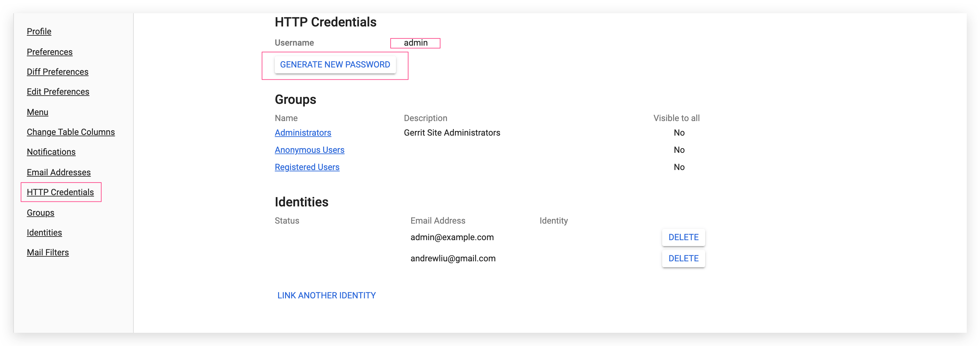Open the Registered Users group
This screenshot has width=980, height=346.
(x=307, y=167)
